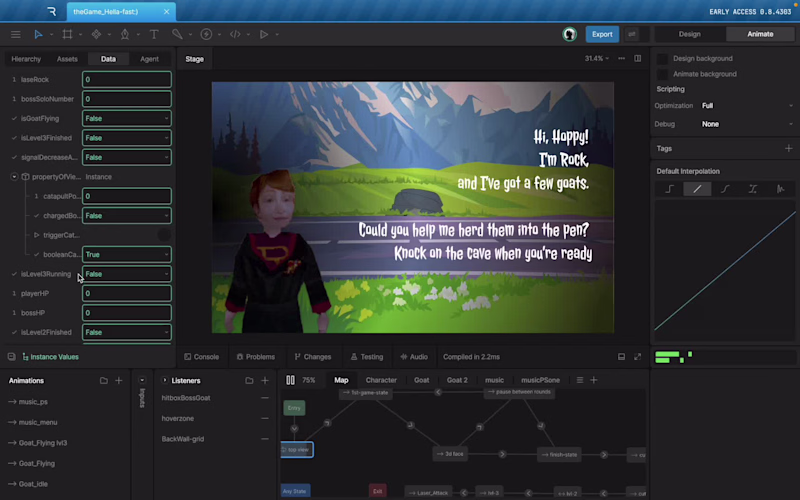Select Linear interpolation
Image resolution: width=800 pixels, height=500 pixels.
coord(697,189)
